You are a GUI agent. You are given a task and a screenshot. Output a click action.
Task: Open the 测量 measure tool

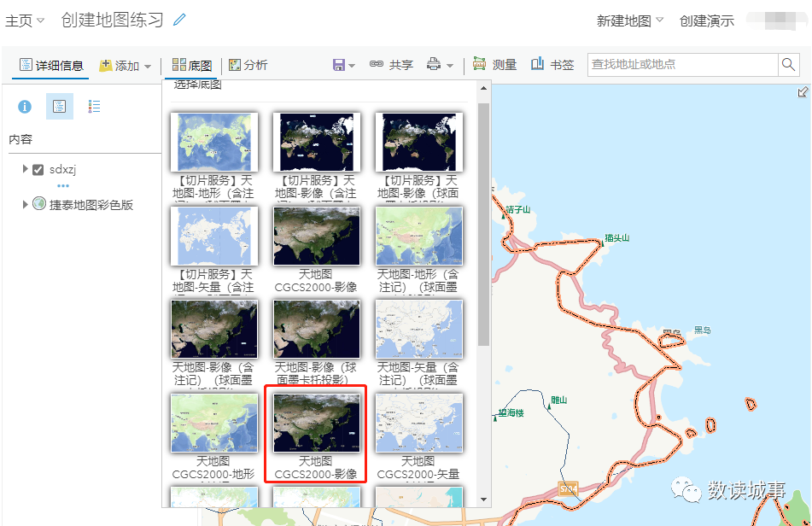[494, 65]
